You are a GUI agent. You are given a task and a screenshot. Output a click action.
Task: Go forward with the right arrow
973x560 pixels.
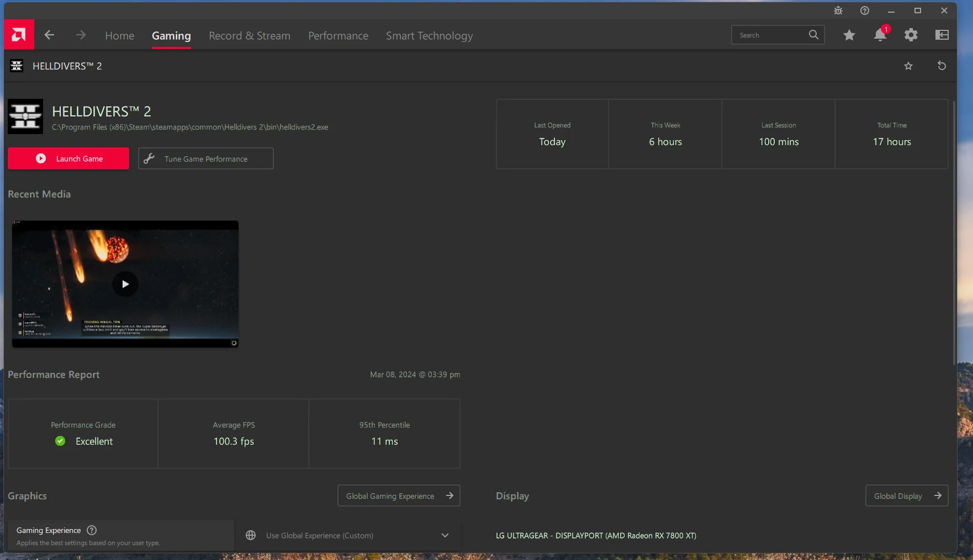coord(81,35)
